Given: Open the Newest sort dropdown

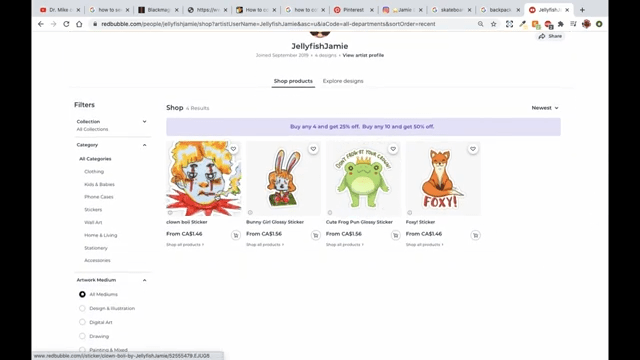Looking at the screenshot, I should click(x=545, y=108).
